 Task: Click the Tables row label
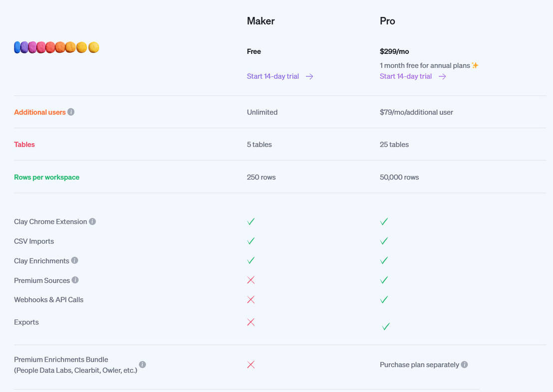coord(24,145)
